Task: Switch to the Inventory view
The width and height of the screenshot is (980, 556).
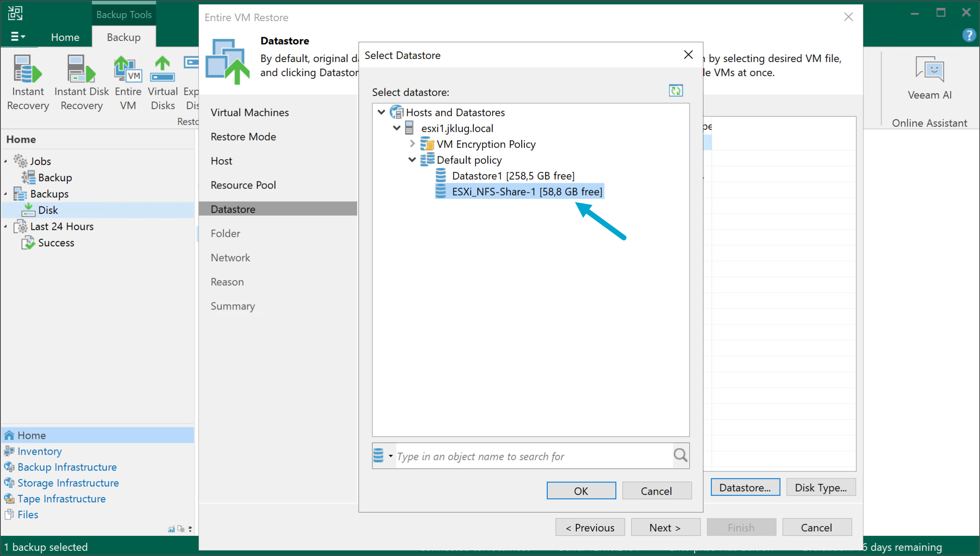Action: click(x=39, y=451)
